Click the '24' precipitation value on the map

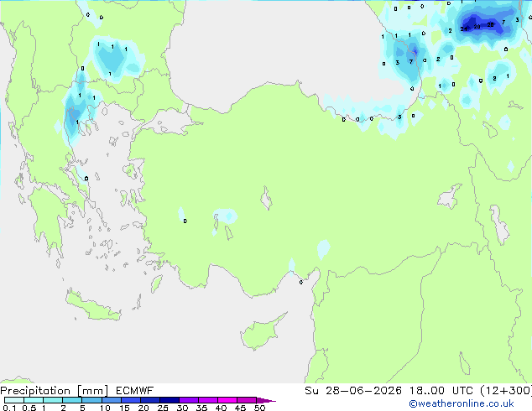tap(464, 29)
